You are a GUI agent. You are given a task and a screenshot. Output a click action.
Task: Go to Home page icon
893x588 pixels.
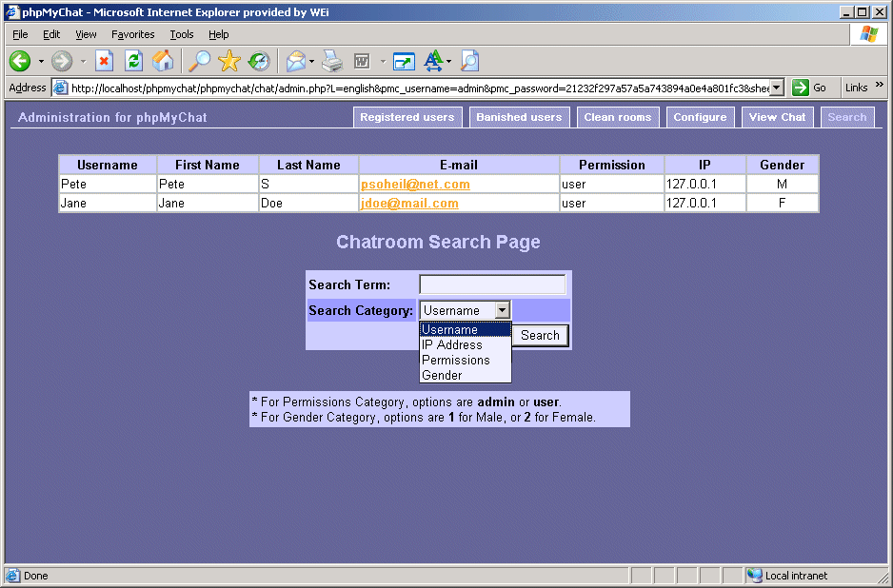pyautogui.click(x=163, y=61)
